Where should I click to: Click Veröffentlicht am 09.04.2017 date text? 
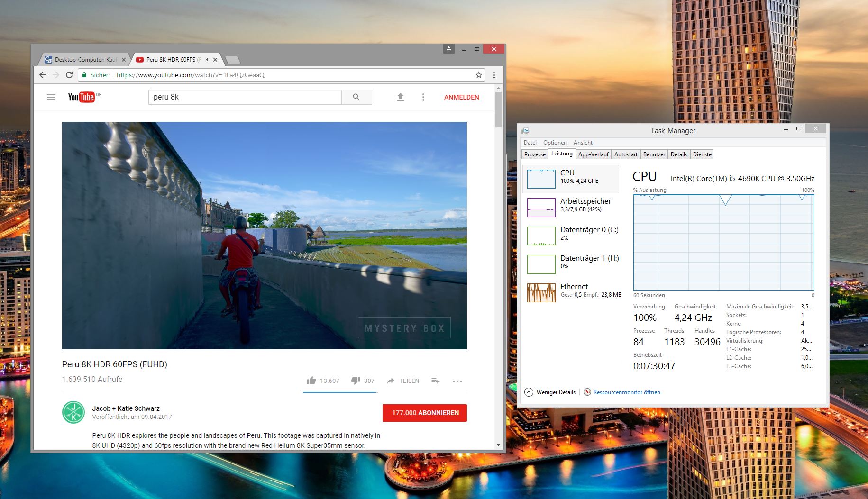click(132, 417)
